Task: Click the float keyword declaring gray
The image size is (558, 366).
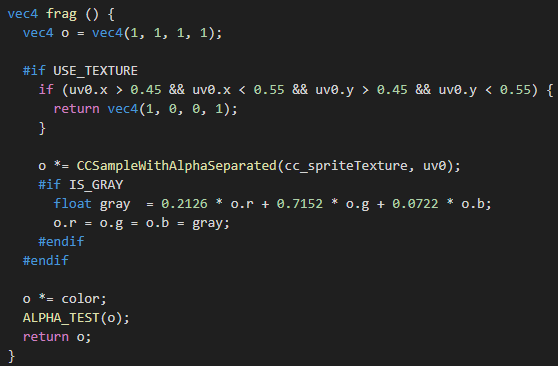Action: pos(73,204)
